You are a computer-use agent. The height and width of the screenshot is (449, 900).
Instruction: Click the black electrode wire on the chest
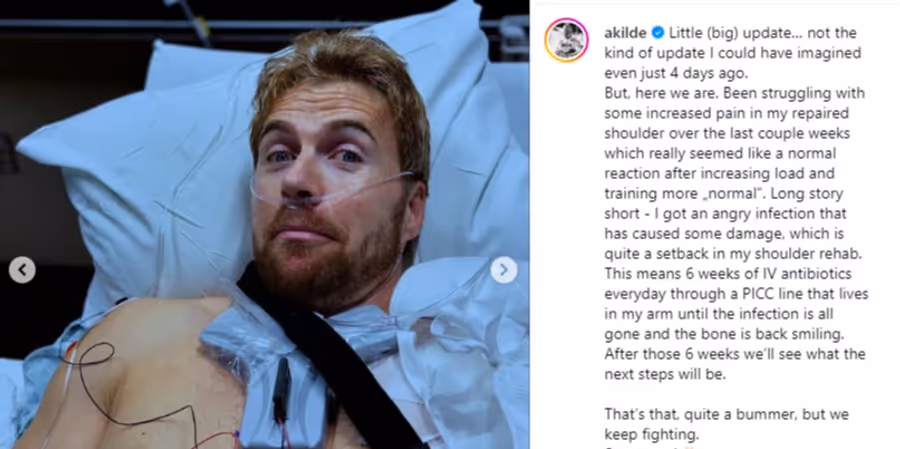pyautogui.click(x=132, y=390)
